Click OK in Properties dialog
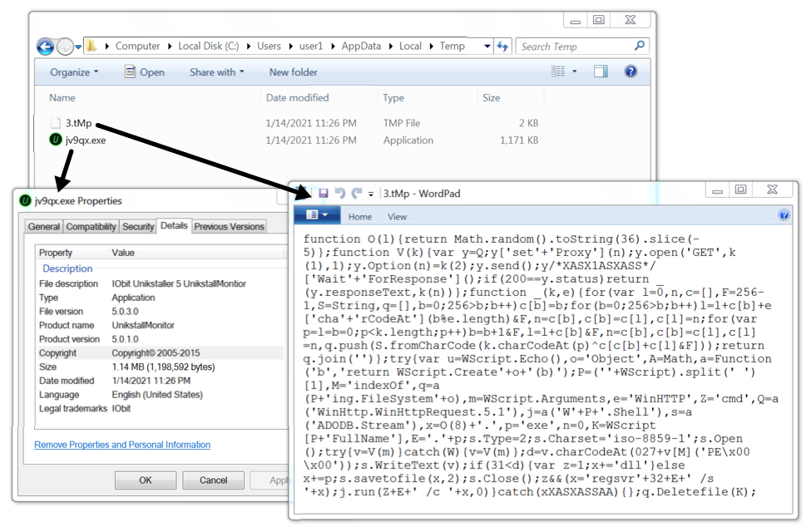Screen dimensions: 811x532 coord(146,480)
